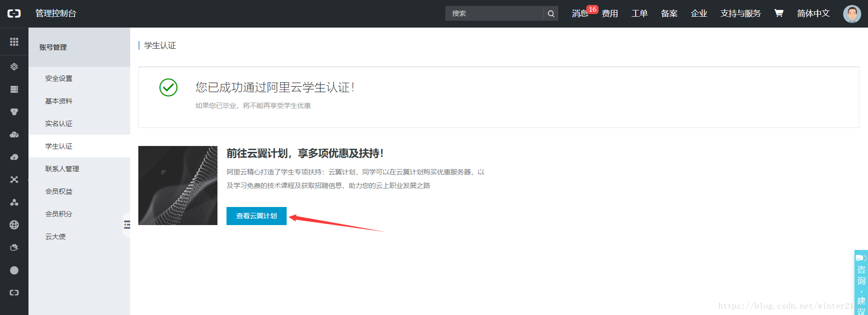Click the cloud lightning icon in sidebar

pos(14,157)
